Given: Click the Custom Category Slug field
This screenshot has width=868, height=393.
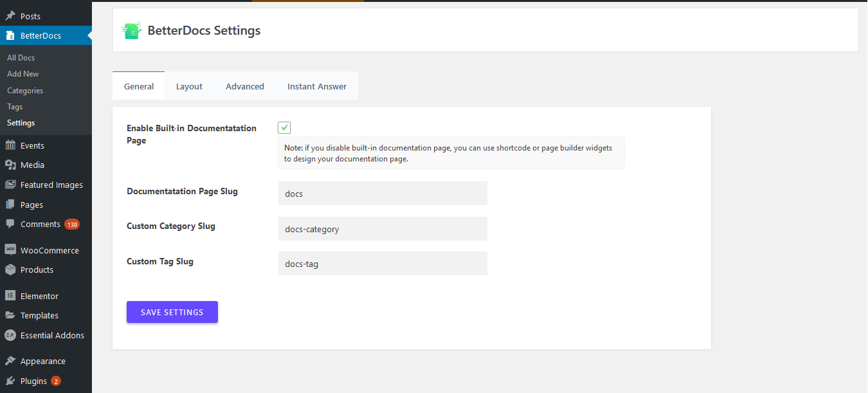Looking at the screenshot, I should pyautogui.click(x=383, y=228).
